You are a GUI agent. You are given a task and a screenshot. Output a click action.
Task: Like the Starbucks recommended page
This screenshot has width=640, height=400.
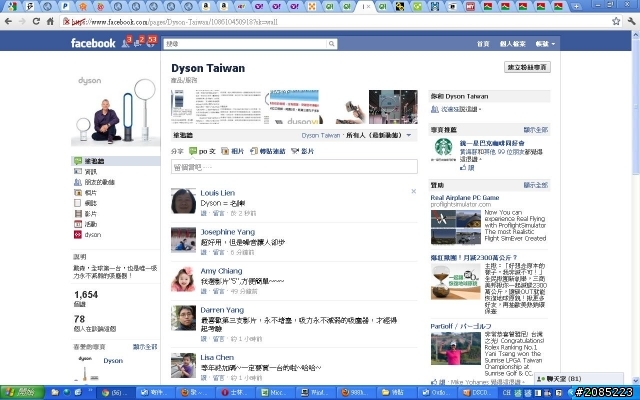point(467,167)
